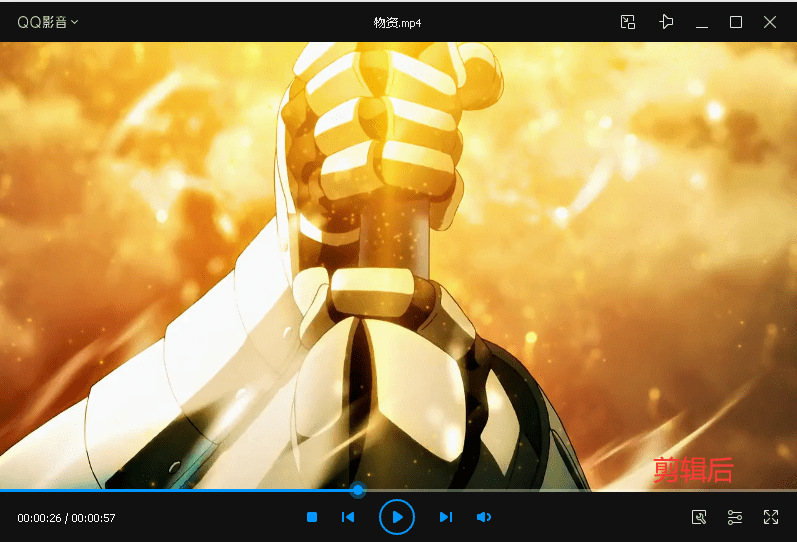Maximize the QQ影音 window

tap(735, 22)
